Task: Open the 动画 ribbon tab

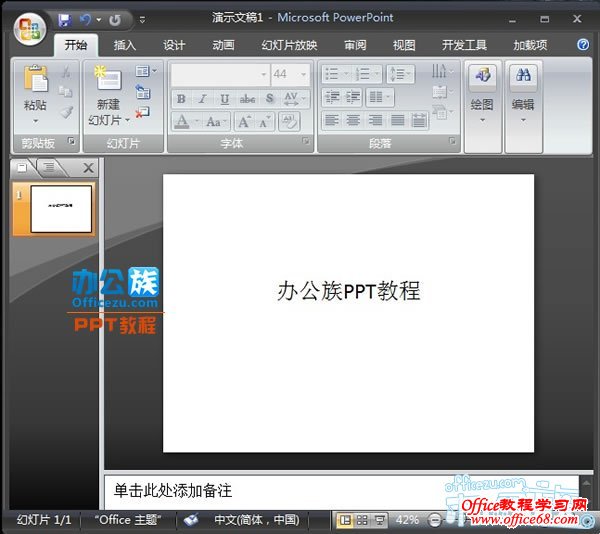Action: tap(223, 45)
